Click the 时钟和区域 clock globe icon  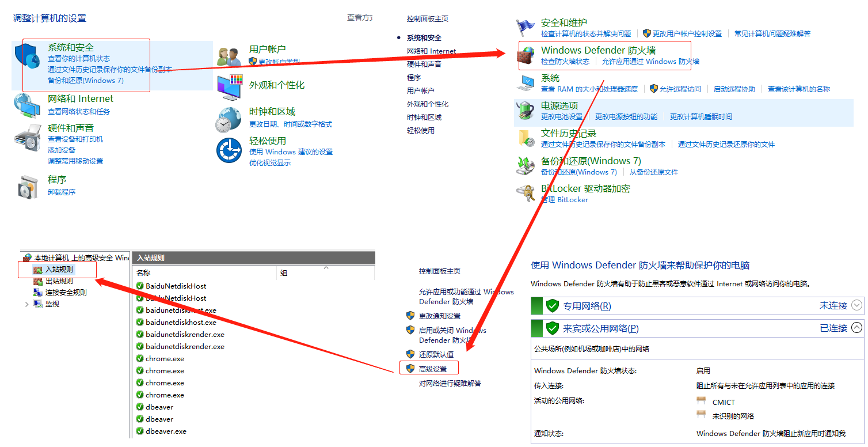point(229,119)
